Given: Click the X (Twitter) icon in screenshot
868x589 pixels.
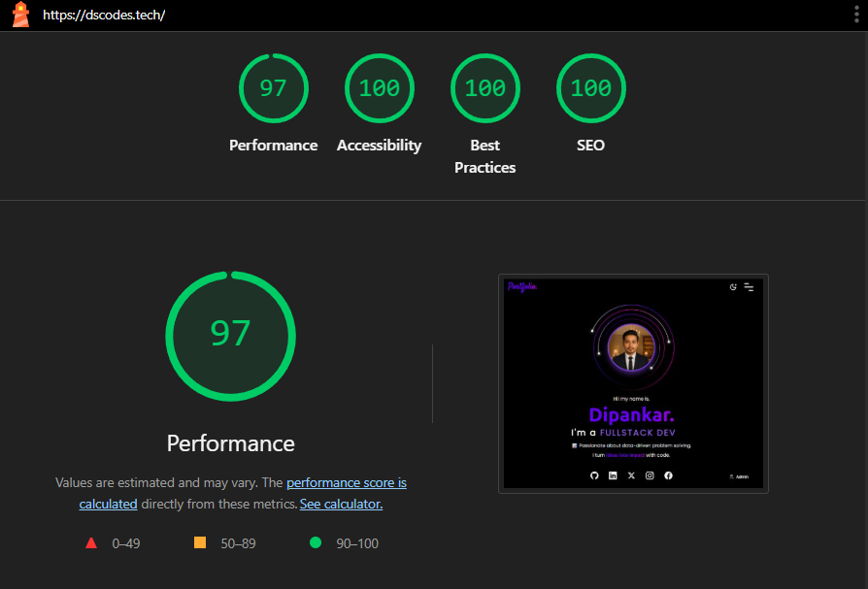Looking at the screenshot, I should (x=631, y=475).
